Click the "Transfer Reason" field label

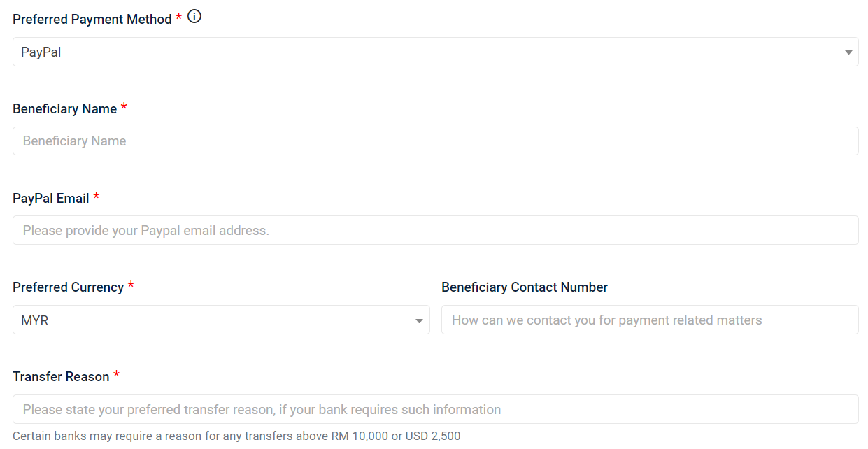(61, 377)
